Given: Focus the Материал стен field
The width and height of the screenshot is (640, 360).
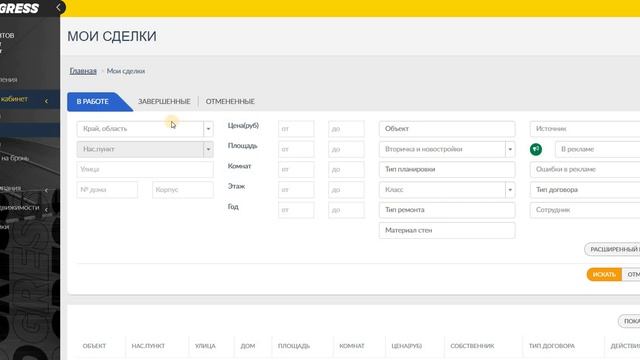Looking at the screenshot, I should 447,230.
